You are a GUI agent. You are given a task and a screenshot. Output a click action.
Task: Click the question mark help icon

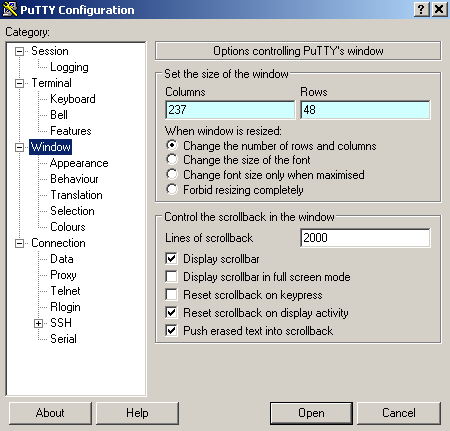click(x=421, y=9)
